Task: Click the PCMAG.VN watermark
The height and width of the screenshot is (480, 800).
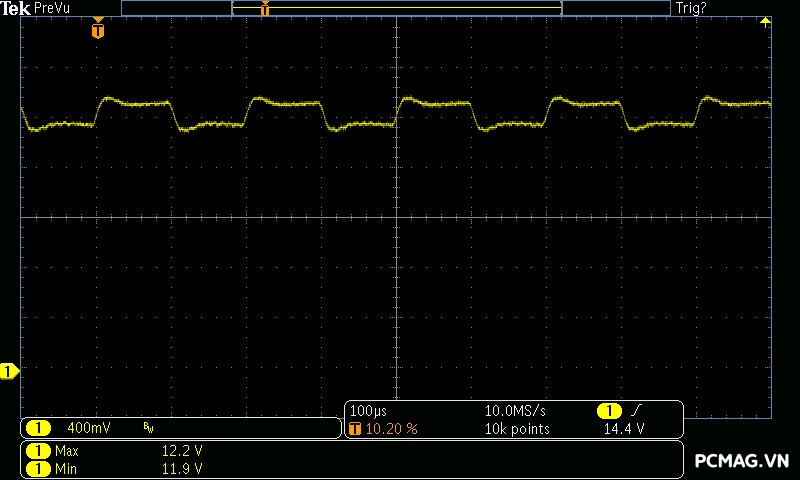Action: click(x=741, y=461)
